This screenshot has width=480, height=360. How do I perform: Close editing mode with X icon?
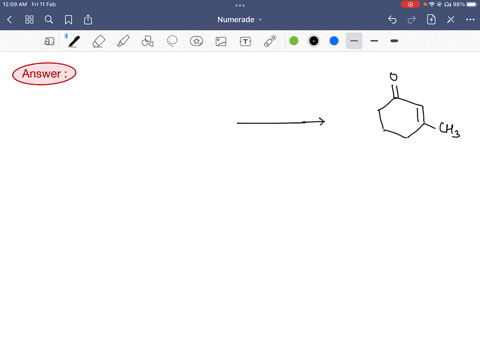point(451,20)
